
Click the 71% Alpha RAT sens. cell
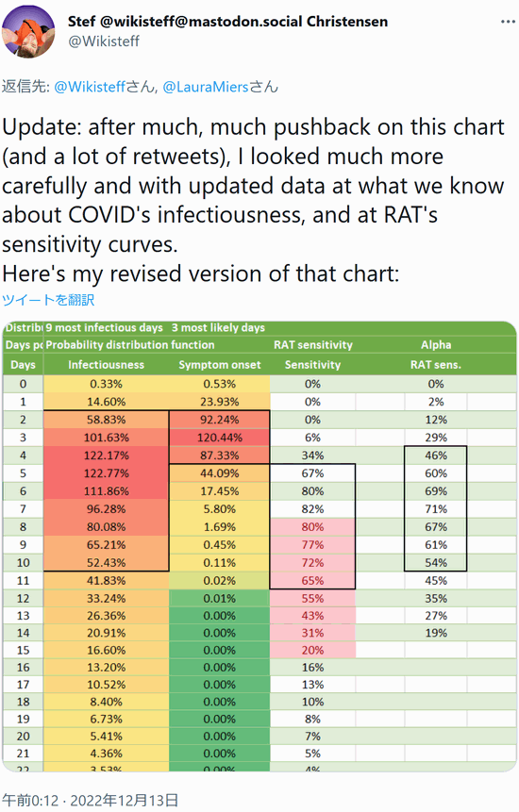pyautogui.click(x=436, y=509)
